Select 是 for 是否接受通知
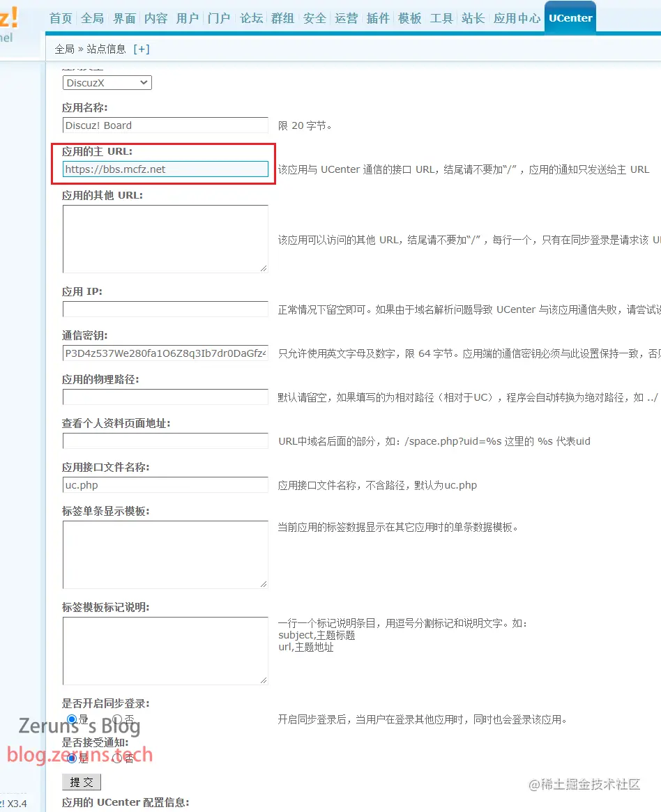 (x=72, y=758)
